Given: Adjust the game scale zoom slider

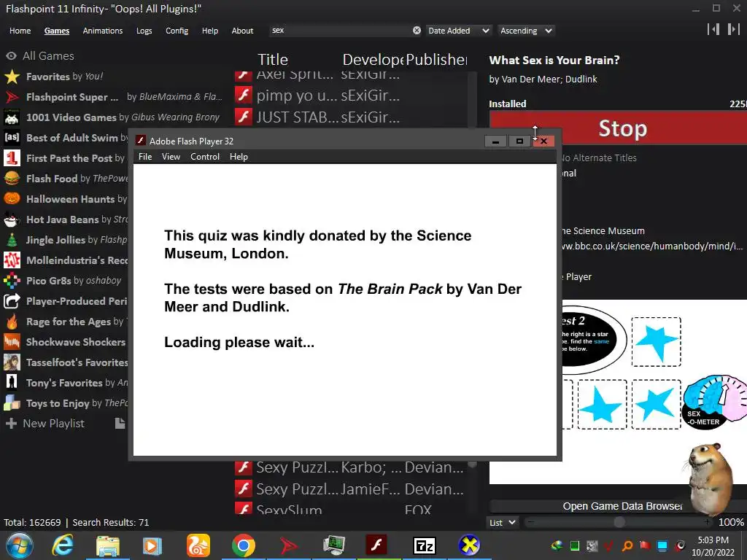Looking at the screenshot, I should [x=619, y=522].
